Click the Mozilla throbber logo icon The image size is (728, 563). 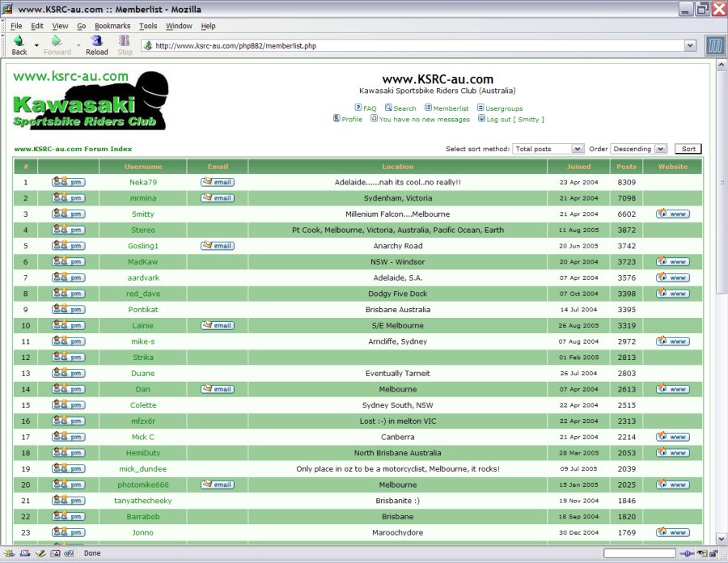[x=714, y=45]
